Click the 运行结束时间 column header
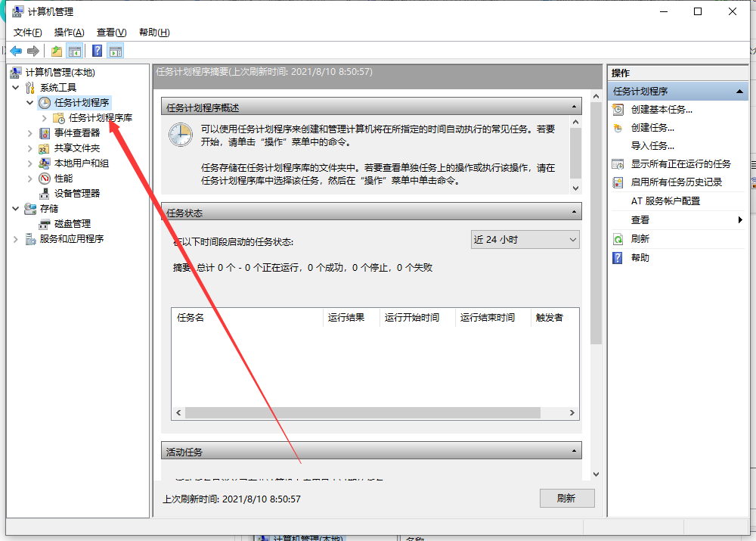Screen dimensions: 756x541 (x=493, y=318)
